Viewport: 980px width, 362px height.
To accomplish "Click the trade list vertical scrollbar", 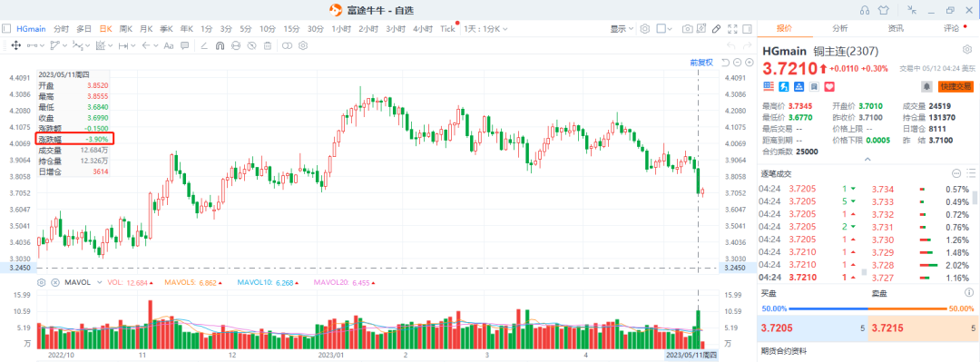I will pyautogui.click(x=975, y=198).
